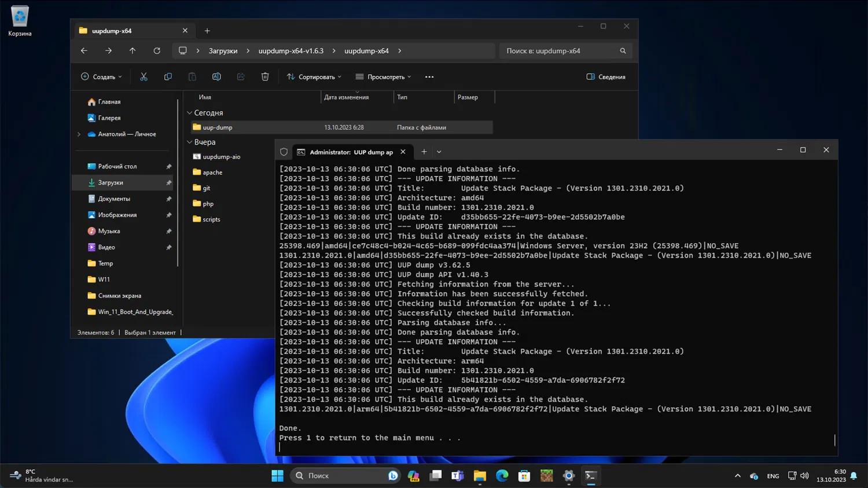Collapse the Сегодня group
Image resolution: width=868 pixels, height=488 pixels.
(x=190, y=113)
